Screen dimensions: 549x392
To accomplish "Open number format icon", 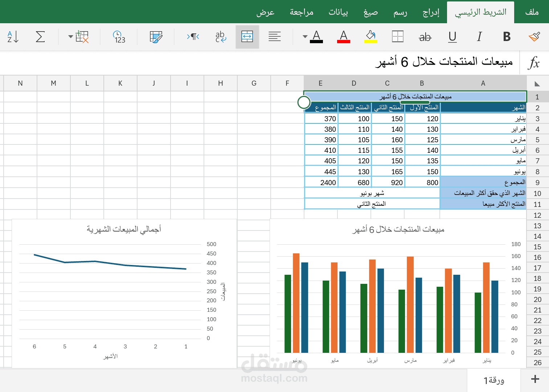I will click(x=119, y=37).
